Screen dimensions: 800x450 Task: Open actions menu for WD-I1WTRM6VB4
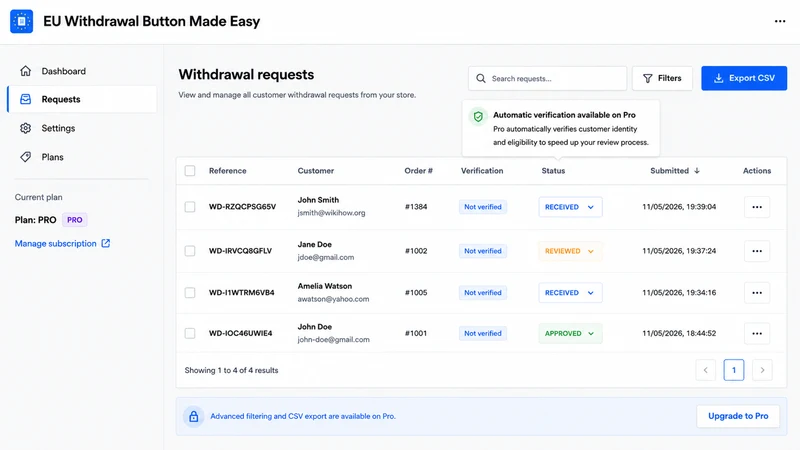coord(757,293)
